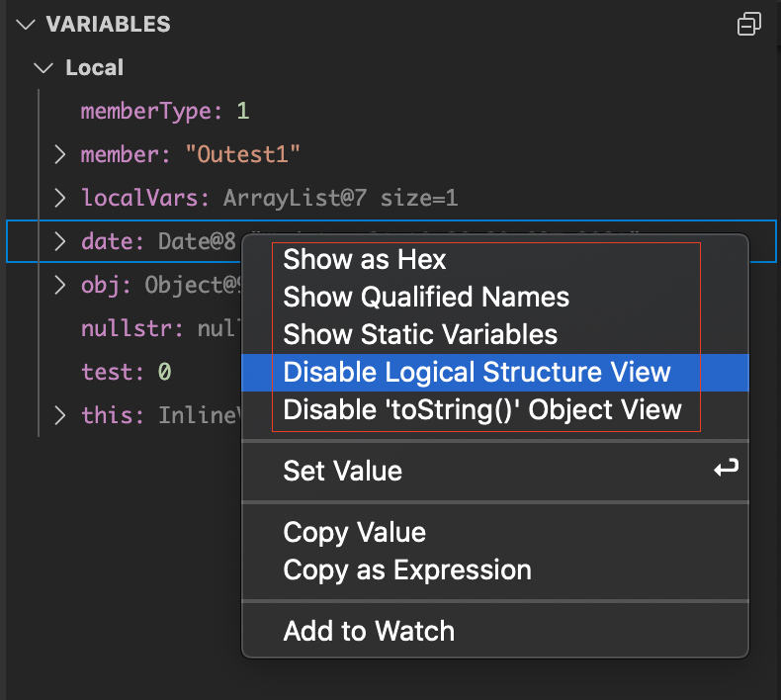This screenshot has width=781, height=700.
Task: Collapse the Local scope chevron
Action: point(43,68)
